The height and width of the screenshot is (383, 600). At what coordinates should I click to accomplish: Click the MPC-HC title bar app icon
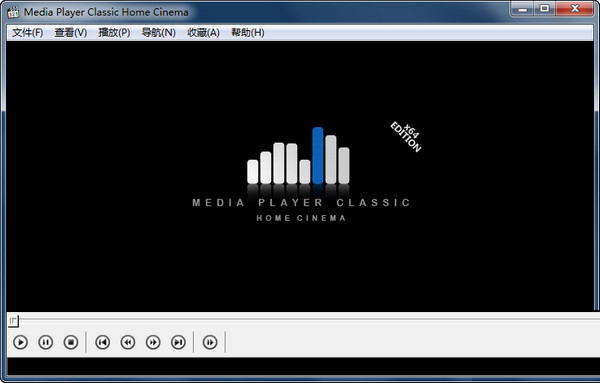tap(13, 12)
